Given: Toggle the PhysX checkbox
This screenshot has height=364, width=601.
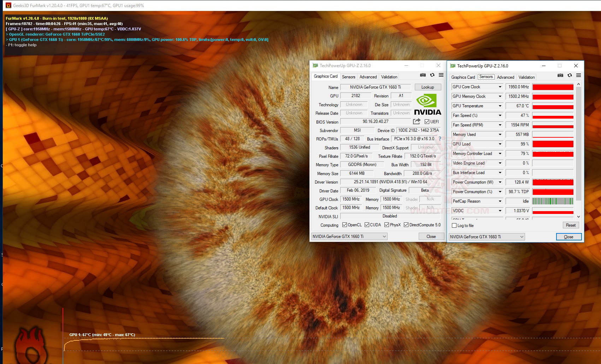Looking at the screenshot, I should tap(387, 225).
